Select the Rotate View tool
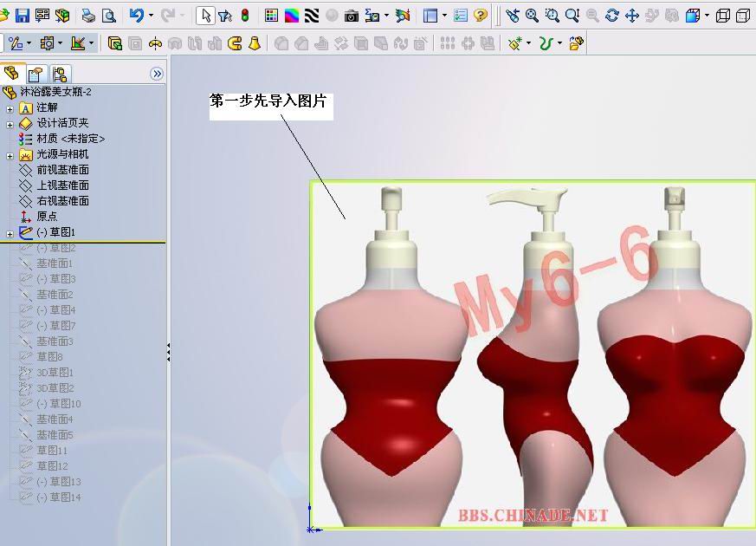The height and width of the screenshot is (546, 756). pyautogui.click(x=612, y=16)
